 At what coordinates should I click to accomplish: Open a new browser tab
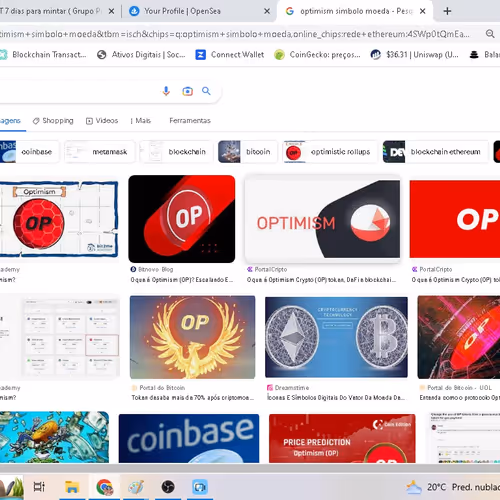447,11
